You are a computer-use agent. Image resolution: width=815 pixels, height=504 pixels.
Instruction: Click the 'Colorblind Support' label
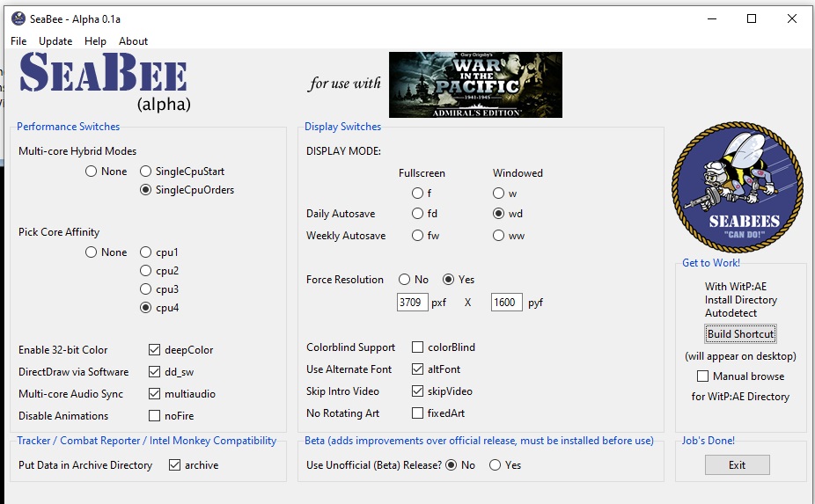pos(351,347)
